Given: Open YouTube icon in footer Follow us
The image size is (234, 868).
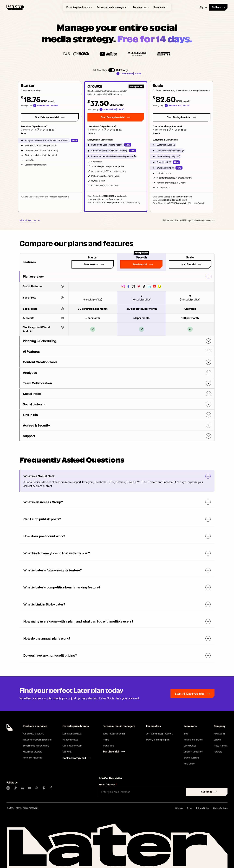Looking at the screenshot, I should 29,788.
